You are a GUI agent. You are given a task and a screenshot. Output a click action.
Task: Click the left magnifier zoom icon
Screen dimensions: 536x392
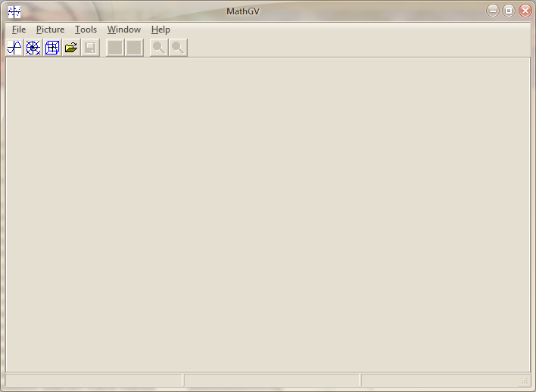click(x=159, y=48)
